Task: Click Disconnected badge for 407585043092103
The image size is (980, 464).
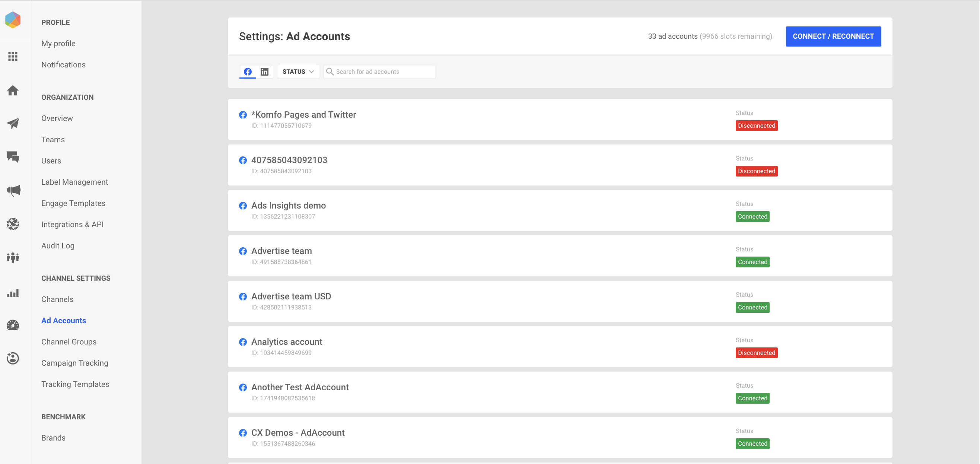Action: pos(756,171)
